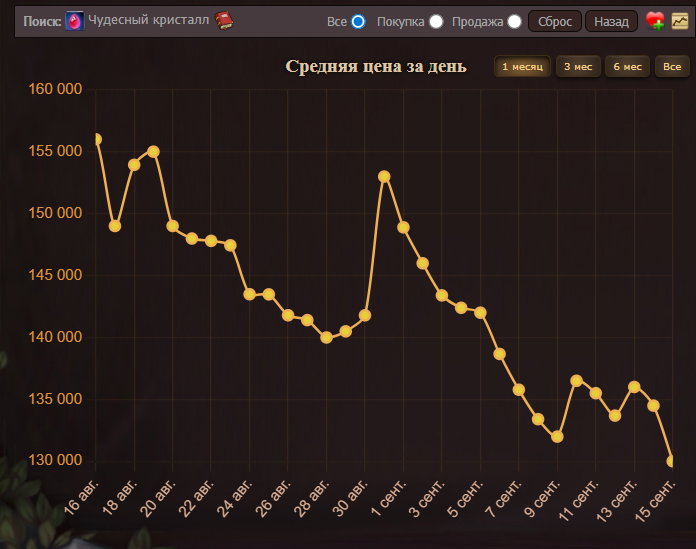The image size is (696, 549).
Task: Show the entire price history with Все range
Action: tap(672, 67)
